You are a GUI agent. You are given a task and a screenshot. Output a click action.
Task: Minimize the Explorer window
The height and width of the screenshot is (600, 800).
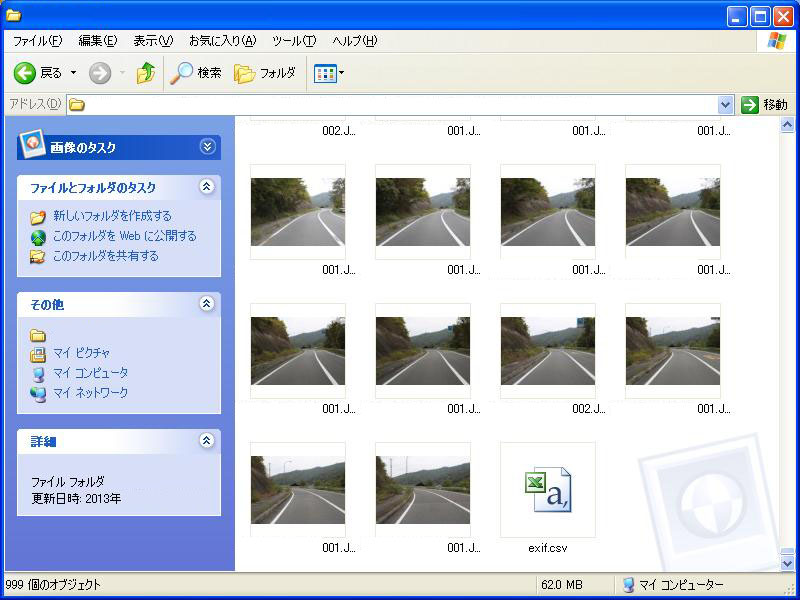(736, 17)
